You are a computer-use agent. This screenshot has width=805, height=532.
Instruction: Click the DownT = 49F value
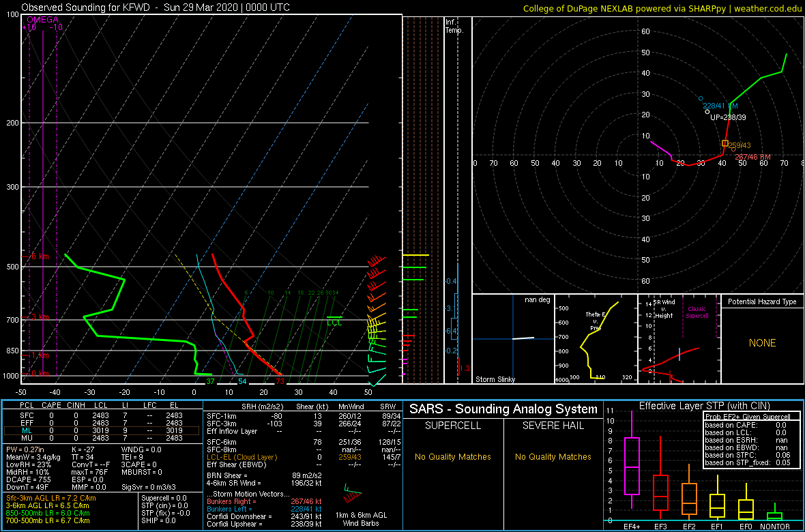(29, 486)
